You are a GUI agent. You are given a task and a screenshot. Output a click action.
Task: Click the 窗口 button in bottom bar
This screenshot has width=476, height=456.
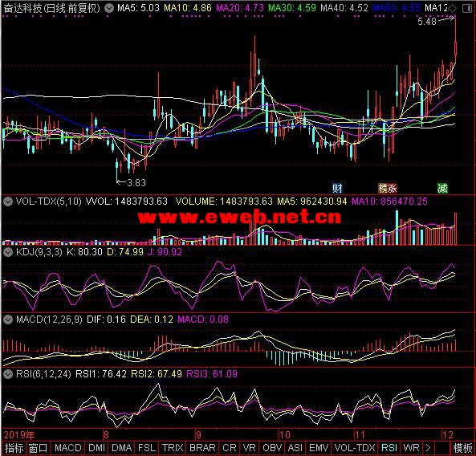(38, 448)
